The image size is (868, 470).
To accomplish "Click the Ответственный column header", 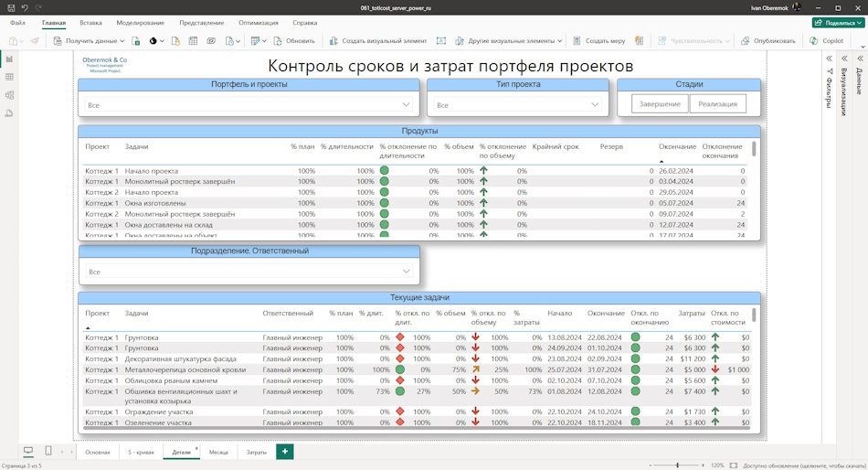I will tap(288, 313).
